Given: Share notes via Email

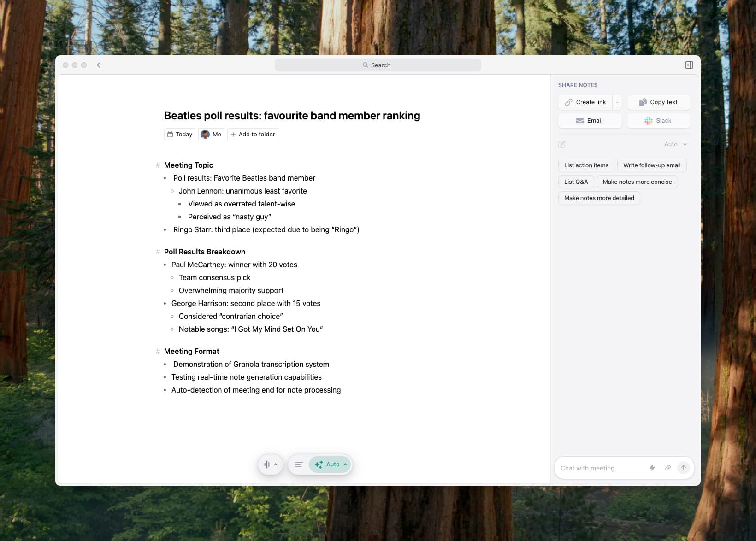Looking at the screenshot, I should [x=590, y=121].
